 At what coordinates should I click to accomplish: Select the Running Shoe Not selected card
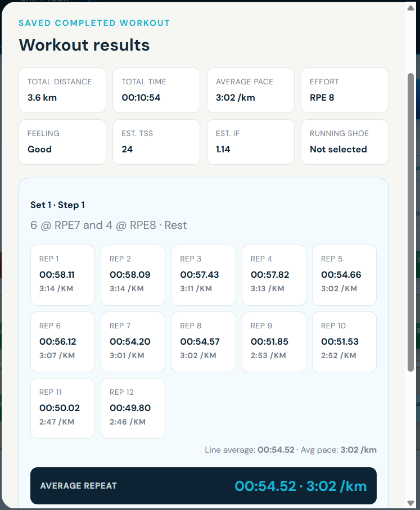click(x=345, y=142)
